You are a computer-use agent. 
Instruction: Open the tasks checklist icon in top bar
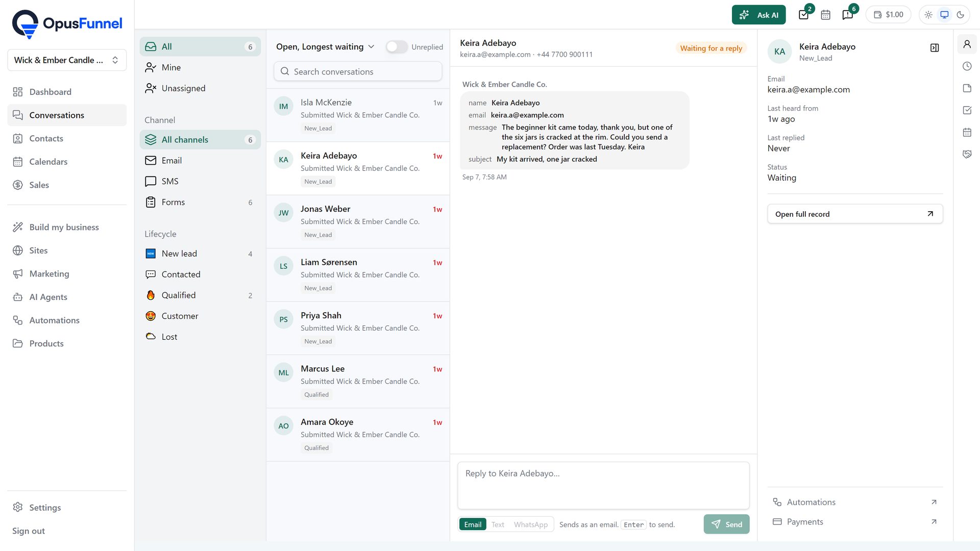click(x=804, y=15)
